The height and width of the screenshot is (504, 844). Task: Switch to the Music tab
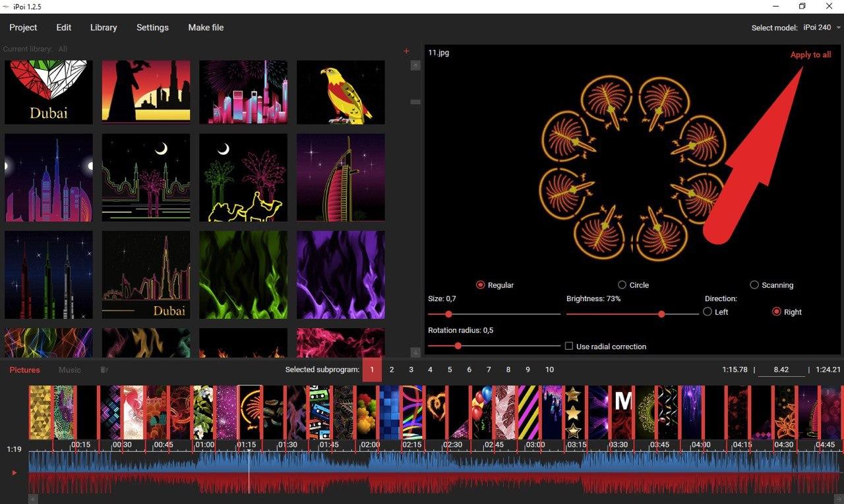[70, 370]
